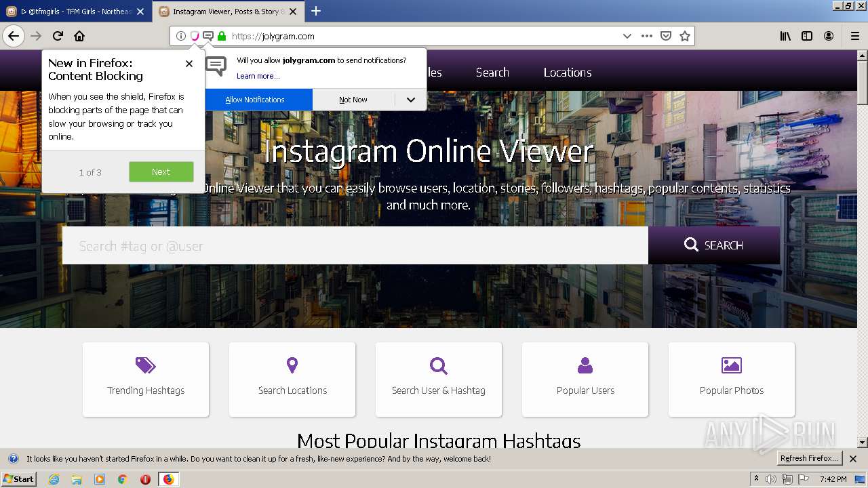
Task: Show site information icon in address bar
Action: click(x=181, y=36)
